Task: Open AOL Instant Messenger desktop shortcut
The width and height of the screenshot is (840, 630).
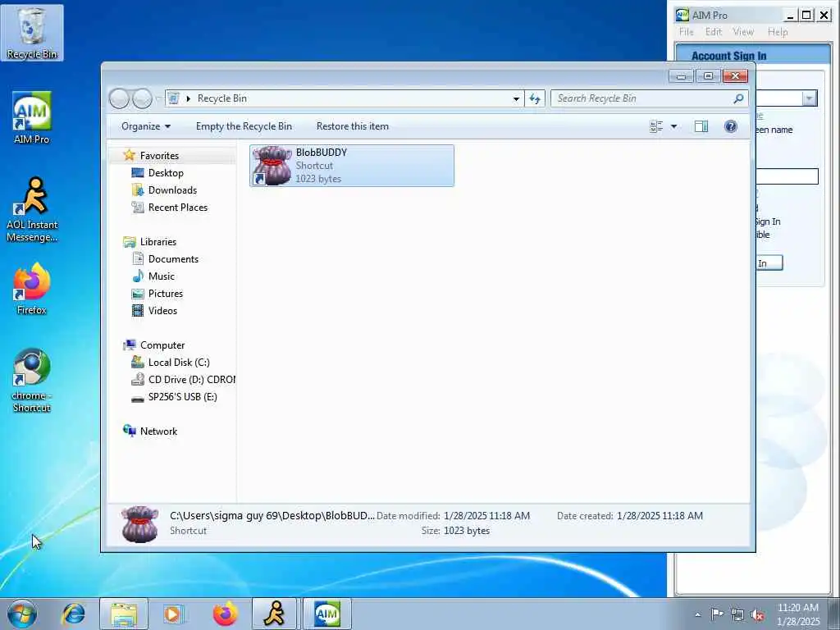Action: click(32, 210)
